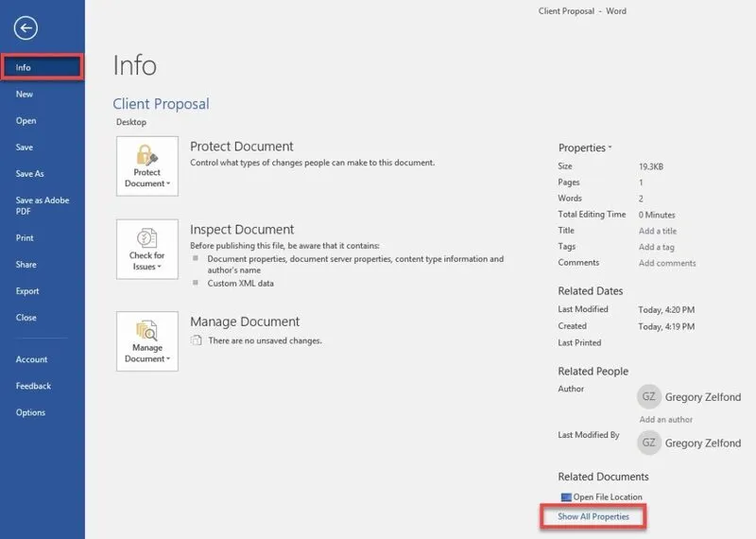Click Add an author field
This screenshot has height=539, width=756.
(665, 420)
